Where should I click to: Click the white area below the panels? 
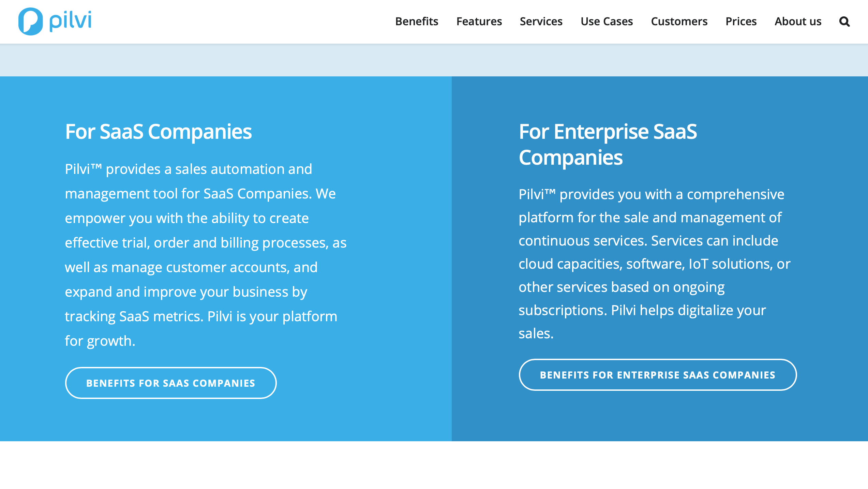tap(434, 465)
